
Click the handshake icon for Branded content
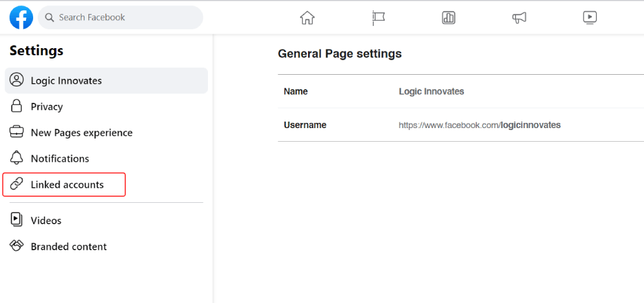[x=16, y=246]
